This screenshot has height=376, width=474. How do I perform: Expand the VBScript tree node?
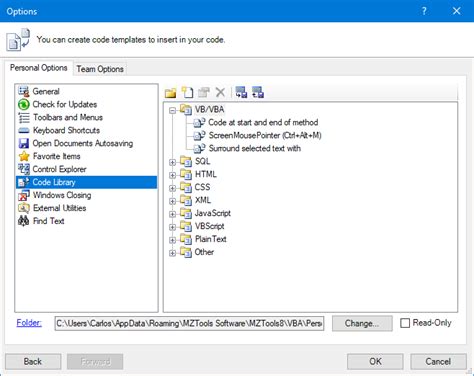tap(172, 227)
